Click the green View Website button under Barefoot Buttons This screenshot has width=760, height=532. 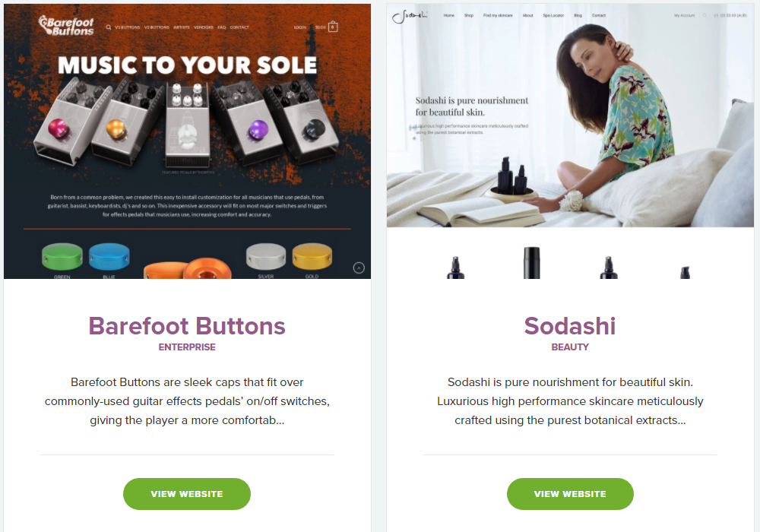(x=187, y=494)
